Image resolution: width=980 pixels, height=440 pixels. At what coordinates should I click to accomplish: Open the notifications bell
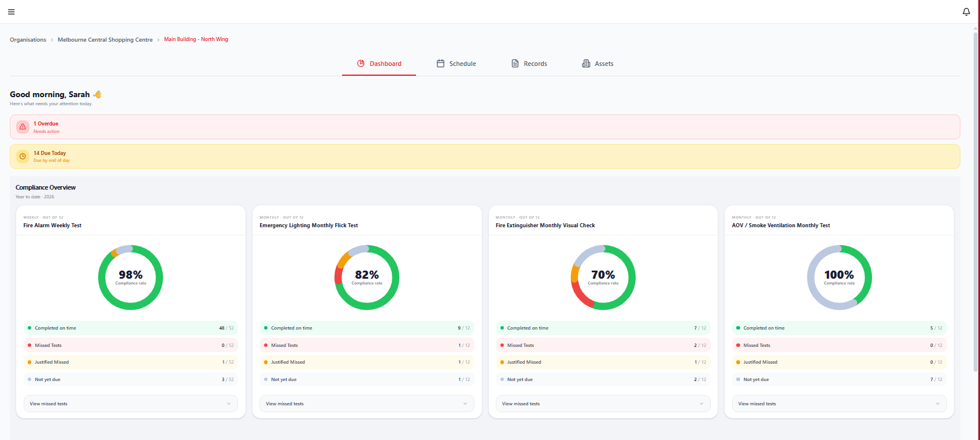pyautogui.click(x=966, y=12)
